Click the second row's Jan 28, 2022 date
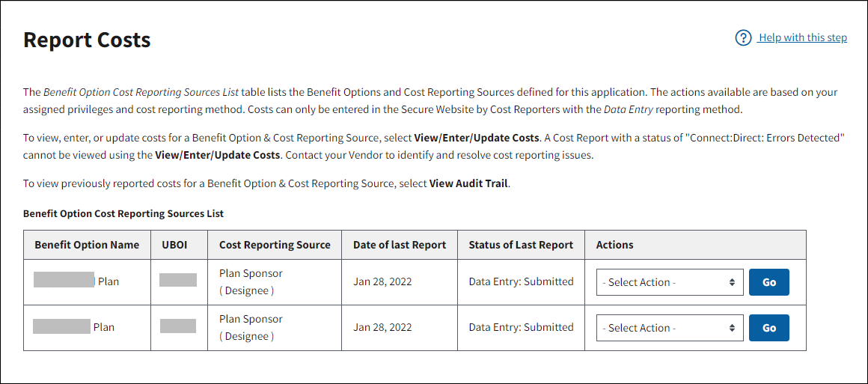This screenshot has width=868, height=384. click(382, 328)
